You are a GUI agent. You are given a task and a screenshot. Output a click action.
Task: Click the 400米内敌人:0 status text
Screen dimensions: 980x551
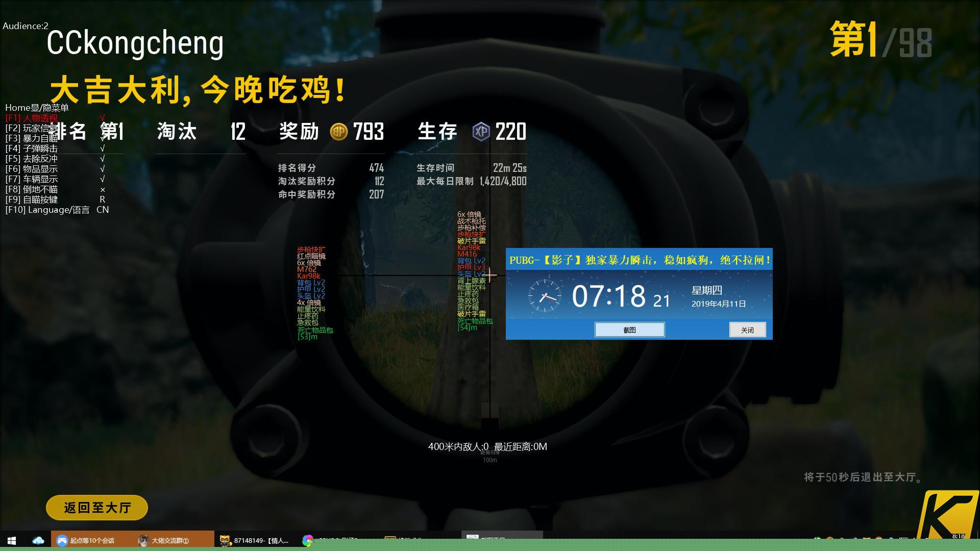pyautogui.click(x=458, y=447)
